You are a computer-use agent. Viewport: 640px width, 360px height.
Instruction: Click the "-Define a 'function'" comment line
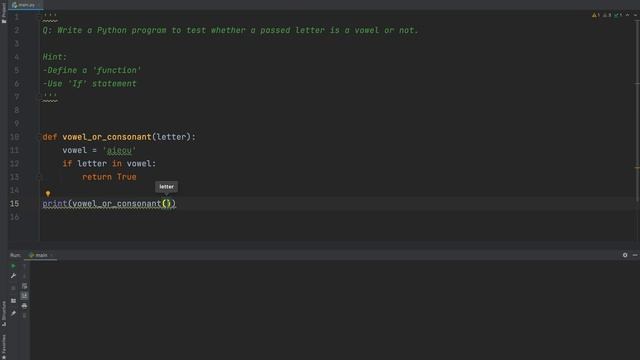click(92, 71)
